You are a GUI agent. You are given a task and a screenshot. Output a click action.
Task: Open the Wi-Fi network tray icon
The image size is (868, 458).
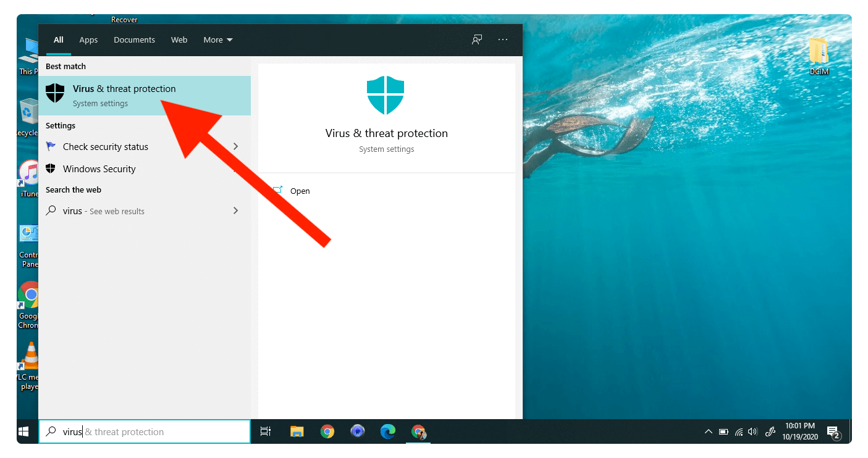click(x=739, y=432)
